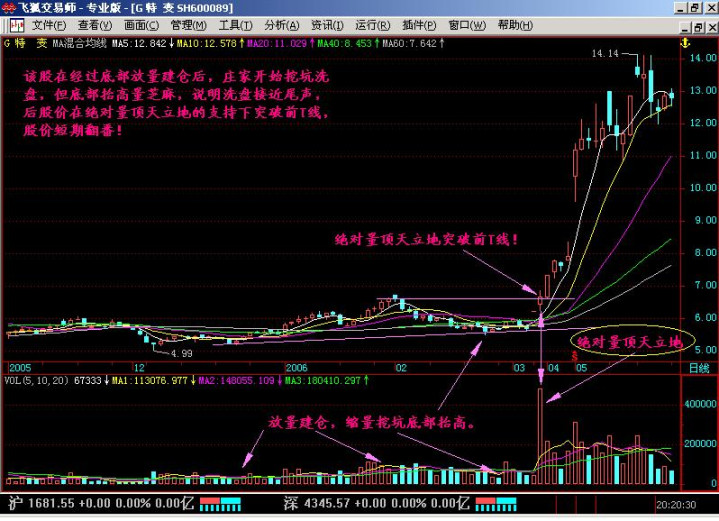Click the 04 month label on time axis
The width and height of the screenshot is (719, 521).
tap(553, 368)
